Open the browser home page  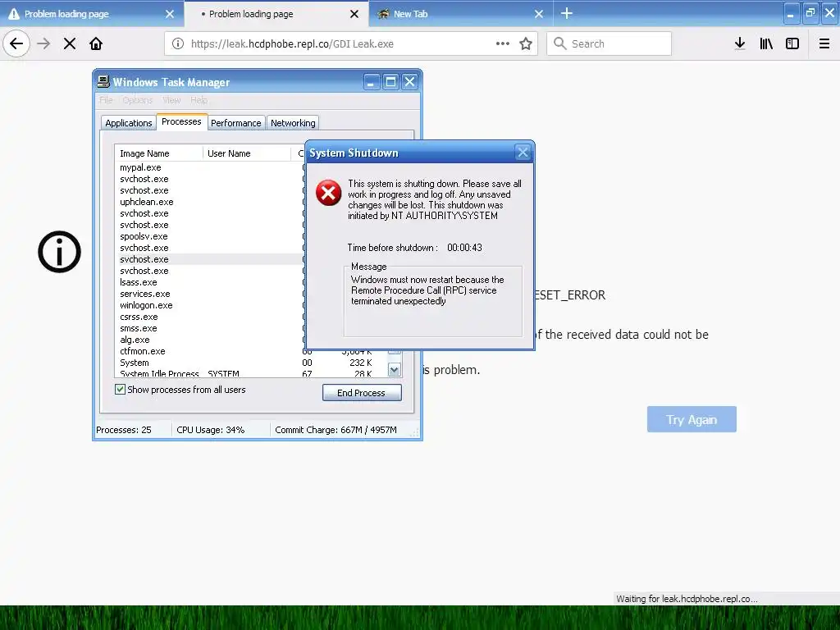point(96,43)
